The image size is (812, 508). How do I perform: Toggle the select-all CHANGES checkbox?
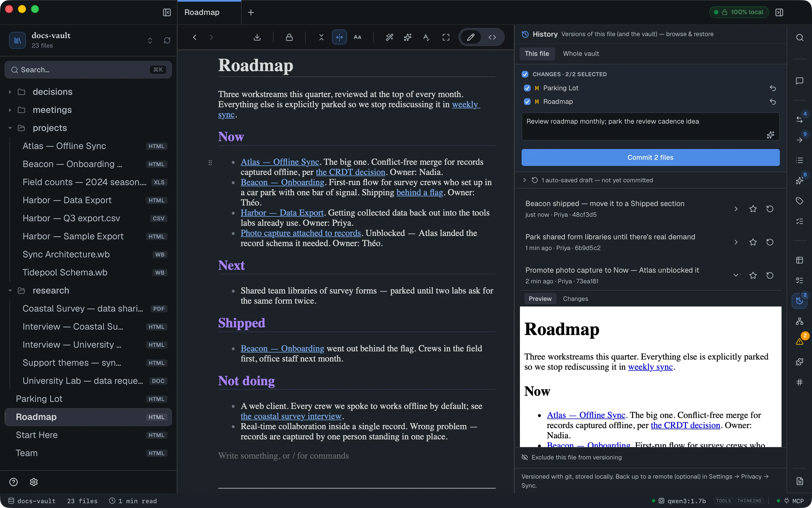tap(525, 74)
